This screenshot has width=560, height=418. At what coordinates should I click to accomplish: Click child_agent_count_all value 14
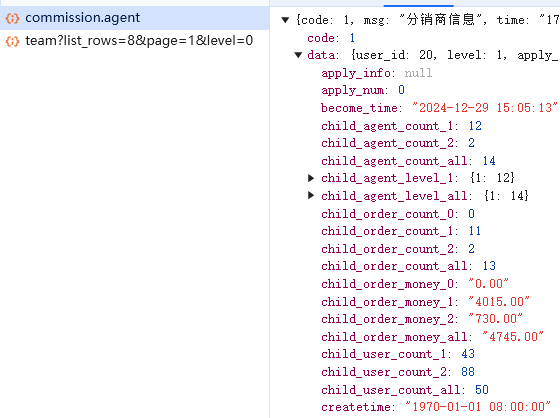click(489, 161)
